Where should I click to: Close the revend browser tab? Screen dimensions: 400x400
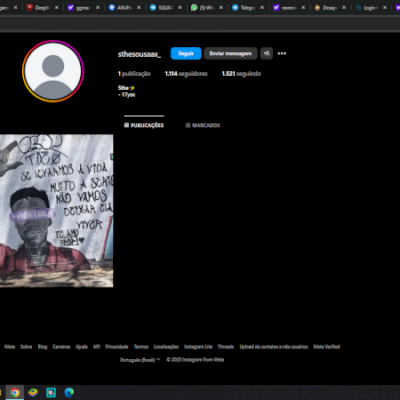[x=303, y=7]
